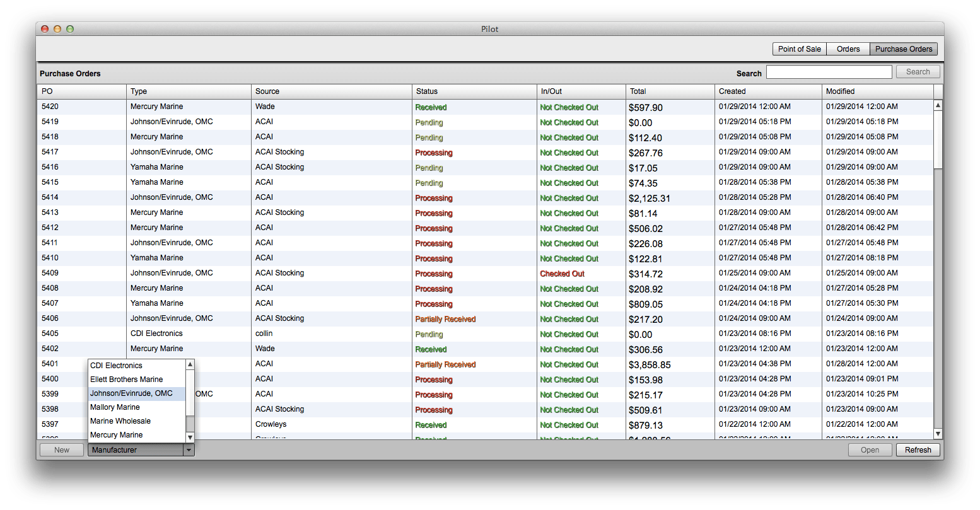Click the $112.40 total

(645, 138)
